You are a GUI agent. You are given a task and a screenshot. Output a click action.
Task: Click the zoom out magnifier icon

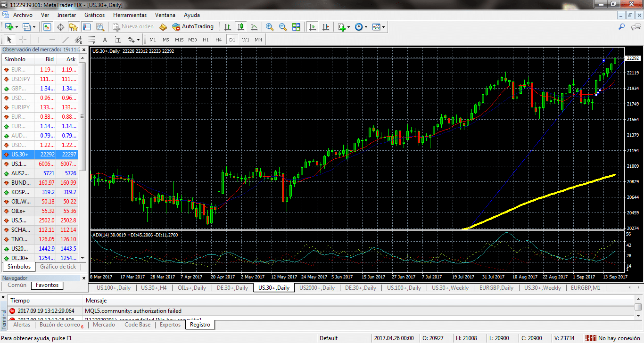(x=282, y=27)
